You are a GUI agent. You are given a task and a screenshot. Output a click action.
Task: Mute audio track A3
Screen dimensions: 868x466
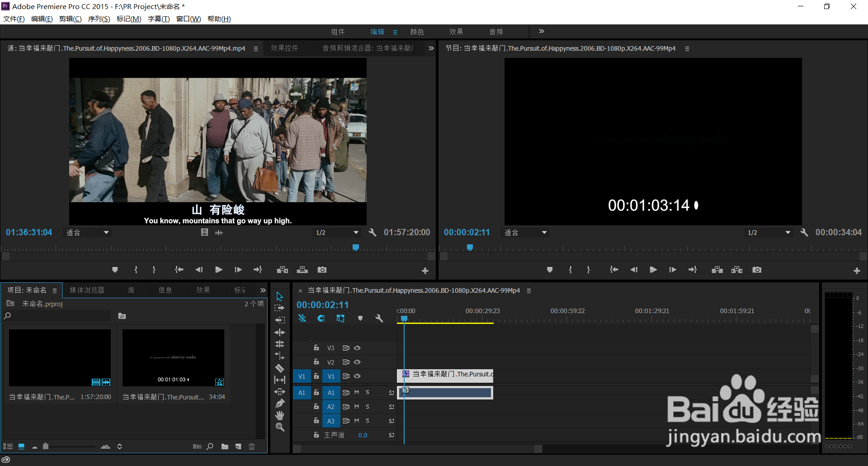click(357, 421)
